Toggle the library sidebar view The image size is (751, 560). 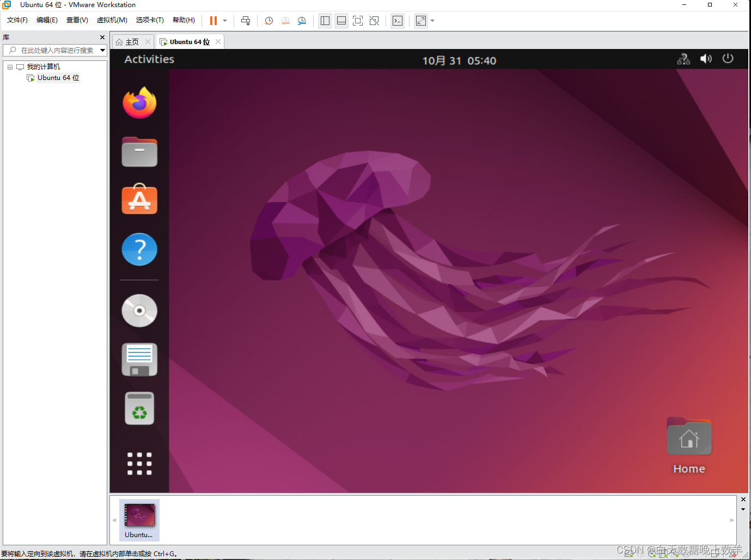[x=325, y=21]
